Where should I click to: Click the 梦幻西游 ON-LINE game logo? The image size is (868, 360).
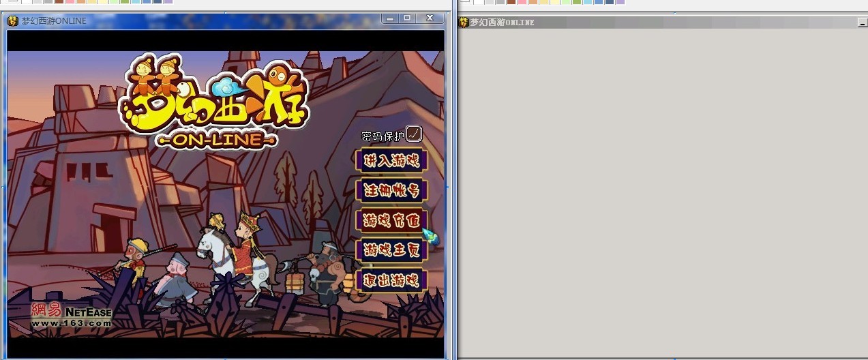click(x=215, y=102)
